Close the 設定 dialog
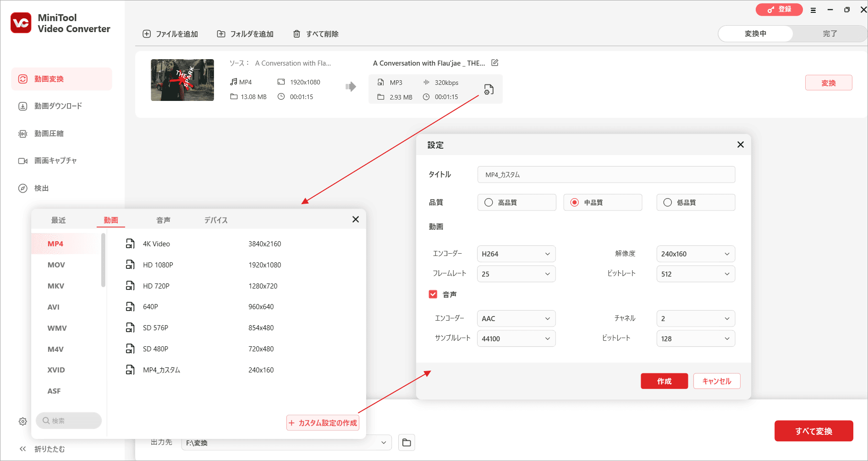Image resolution: width=868 pixels, height=461 pixels. pyautogui.click(x=740, y=144)
